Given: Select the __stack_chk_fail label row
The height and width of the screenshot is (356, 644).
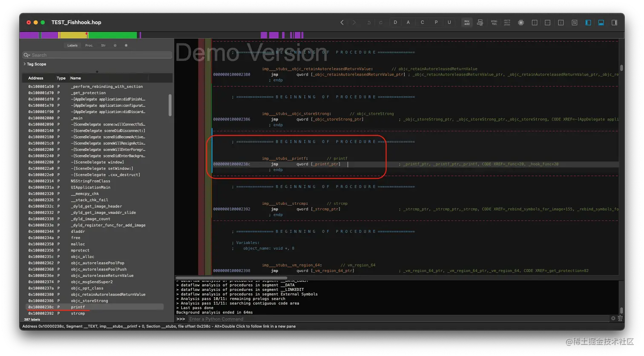Looking at the screenshot, I should [95, 200].
